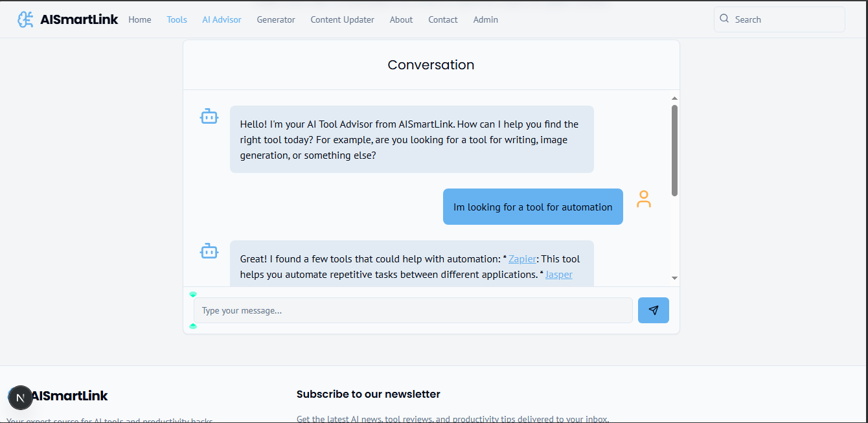Open the Zapier link in chat

coord(522,259)
